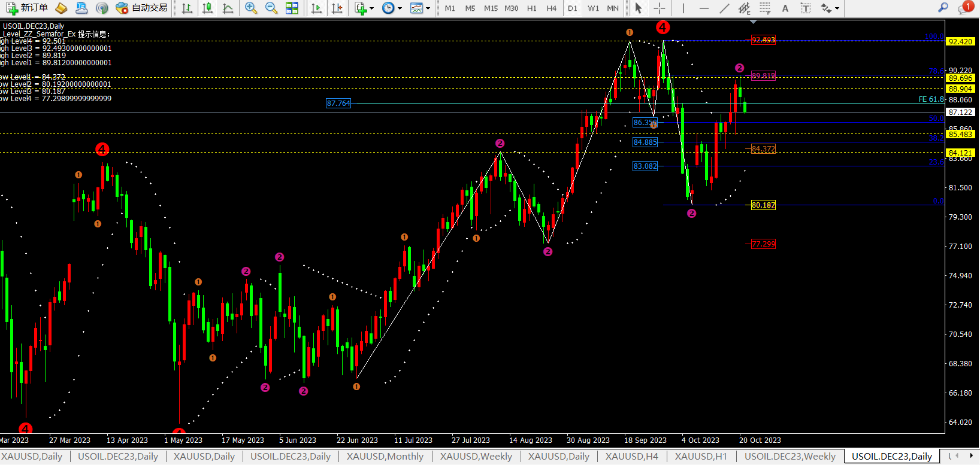The image size is (980, 465).
Task: Click the 92.420 price scale marker
Action: pyautogui.click(x=960, y=41)
